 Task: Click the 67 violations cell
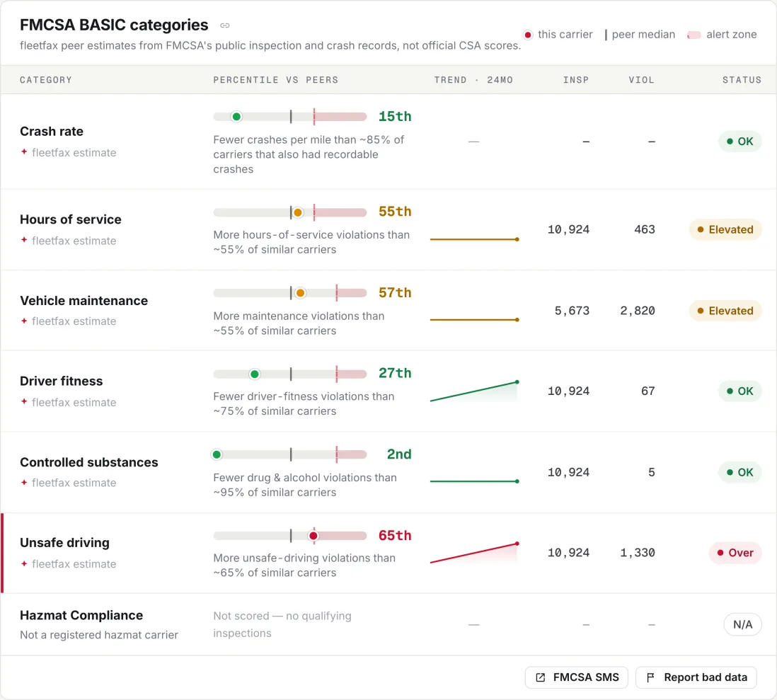[x=648, y=391]
